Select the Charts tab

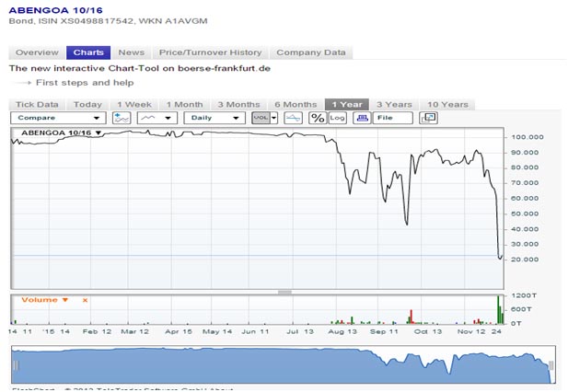click(88, 52)
